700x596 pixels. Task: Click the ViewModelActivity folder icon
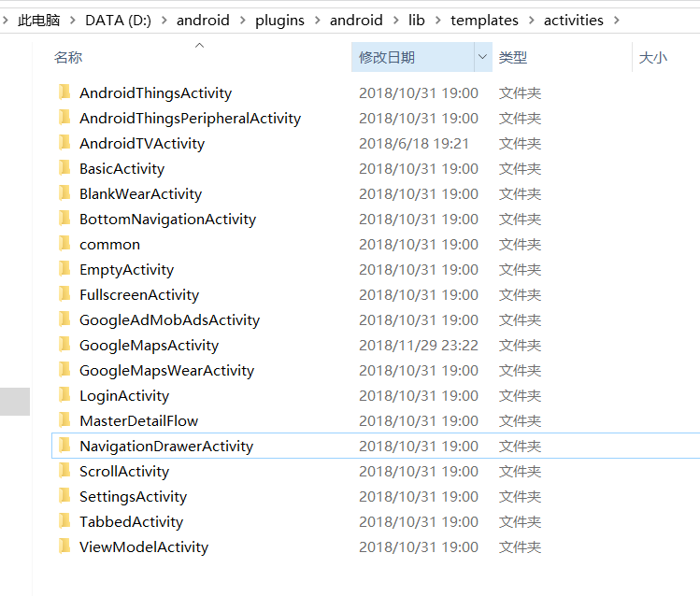[64, 546]
